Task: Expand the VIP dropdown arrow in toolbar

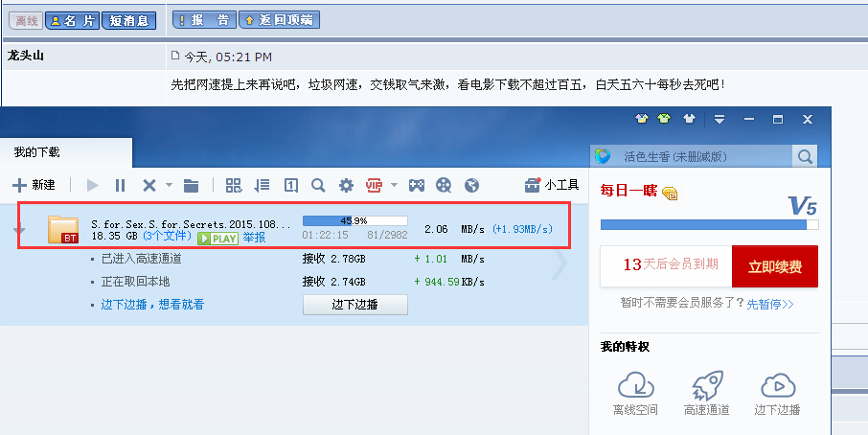Action: tap(394, 185)
